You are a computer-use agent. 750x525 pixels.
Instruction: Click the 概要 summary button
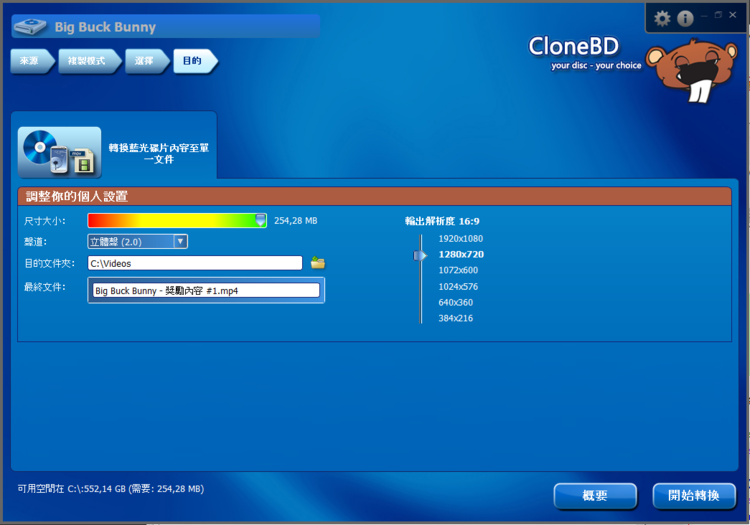(595, 496)
